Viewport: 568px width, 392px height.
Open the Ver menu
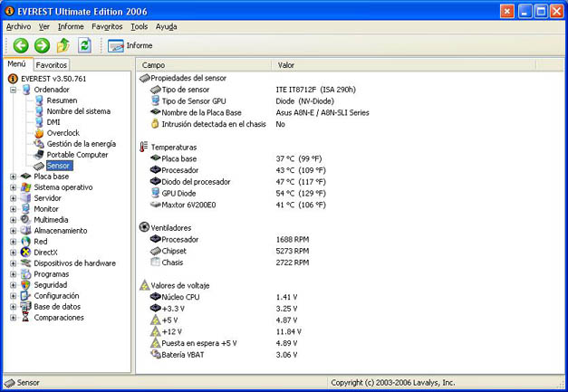[44, 26]
